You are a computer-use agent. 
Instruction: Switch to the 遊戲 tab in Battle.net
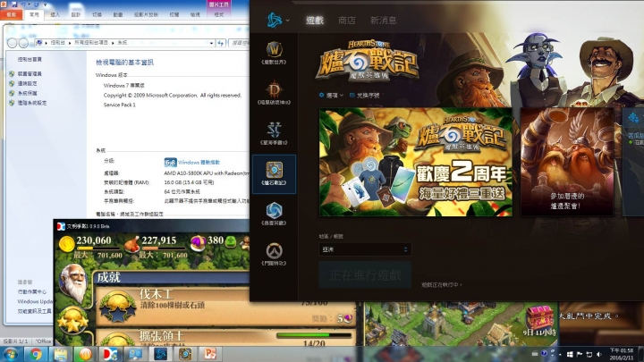point(315,20)
